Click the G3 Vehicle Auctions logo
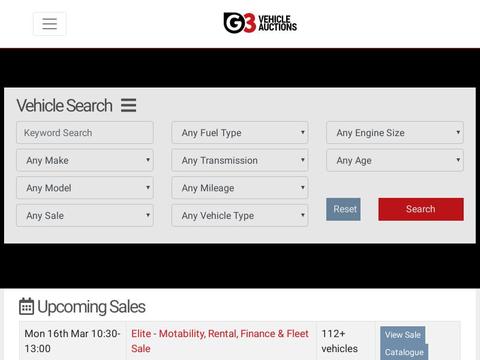This screenshot has width=480, height=360. [260, 23]
